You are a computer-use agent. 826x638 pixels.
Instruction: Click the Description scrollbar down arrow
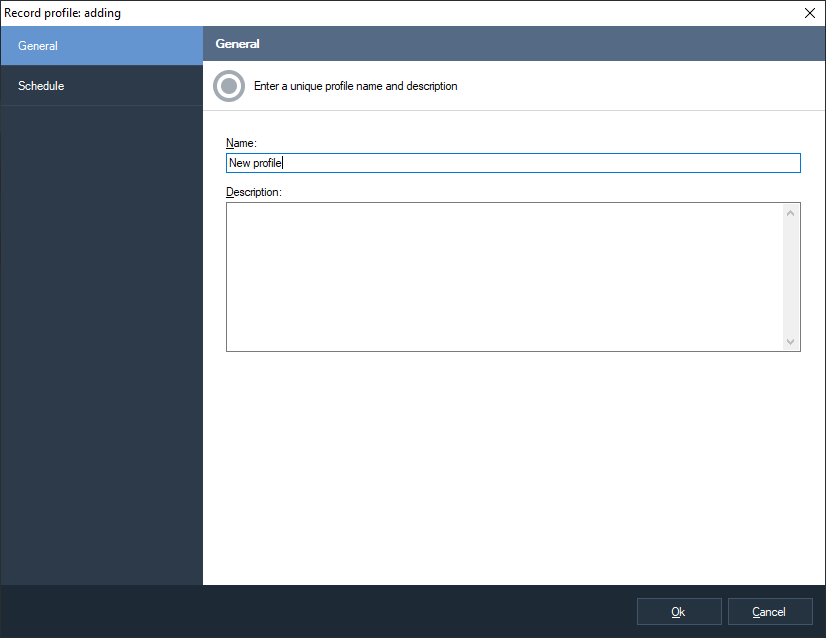pyautogui.click(x=791, y=342)
